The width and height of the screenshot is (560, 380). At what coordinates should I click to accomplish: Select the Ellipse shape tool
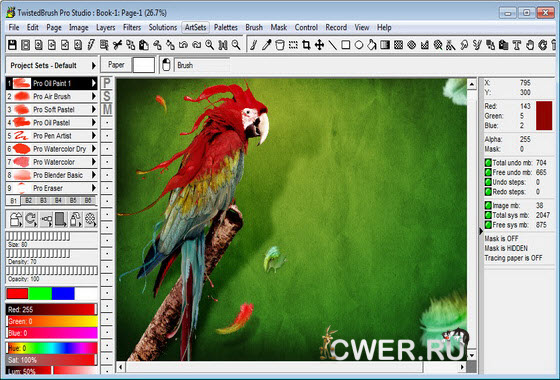[359, 45]
